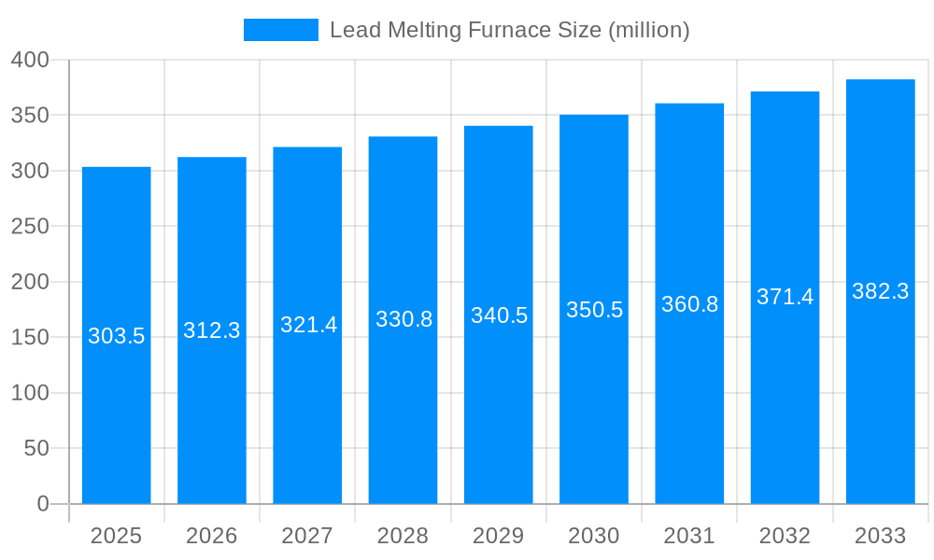Click the 400 y-axis label
This screenshot has height=560, width=934.
(x=29, y=60)
